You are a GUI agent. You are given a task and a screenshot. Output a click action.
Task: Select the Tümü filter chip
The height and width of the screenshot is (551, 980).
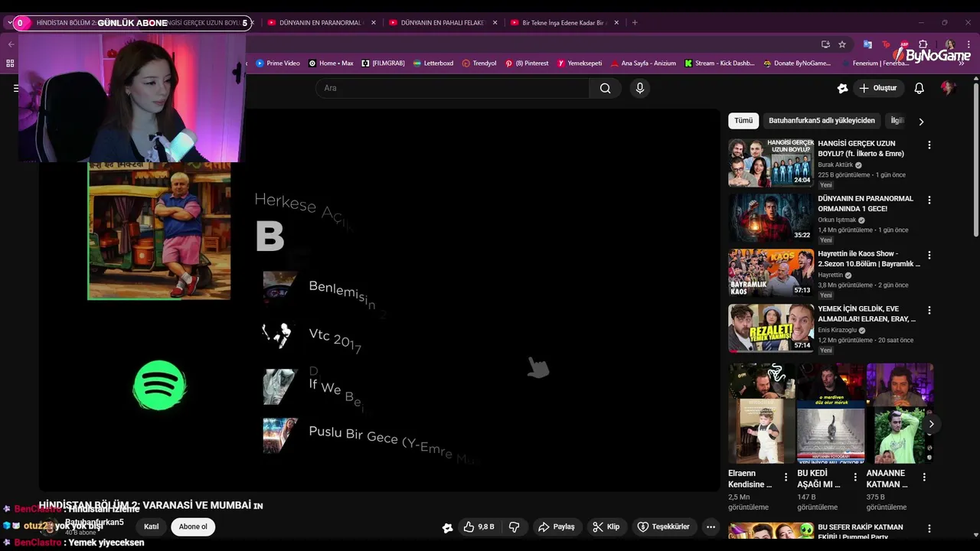click(x=743, y=120)
